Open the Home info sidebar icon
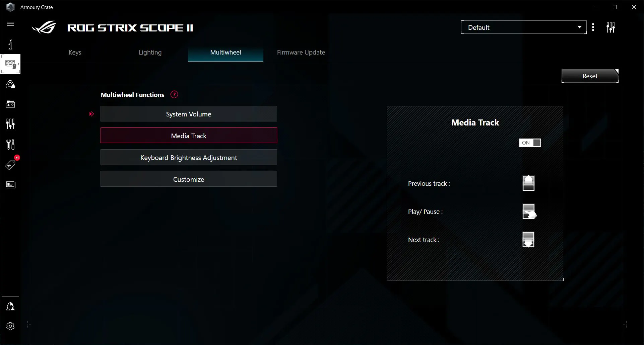Image resolution: width=644 pixels, height=345 pixels. (x=10, y=44)
